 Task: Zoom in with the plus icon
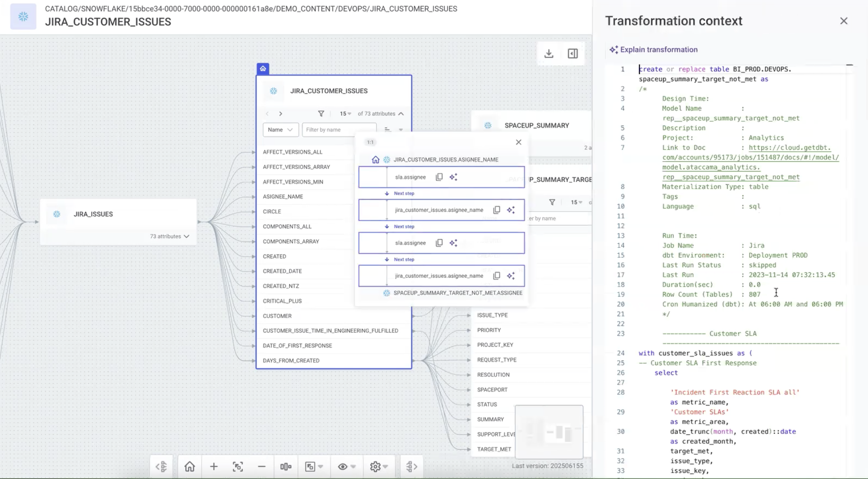[x=214, y=466]
